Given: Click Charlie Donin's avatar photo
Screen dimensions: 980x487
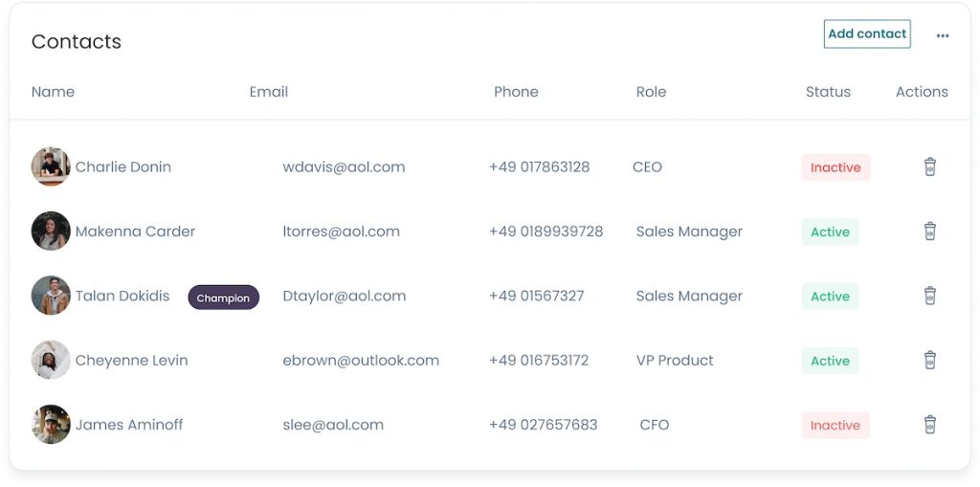Looking at the screenshot, I should tap(51, 166).
